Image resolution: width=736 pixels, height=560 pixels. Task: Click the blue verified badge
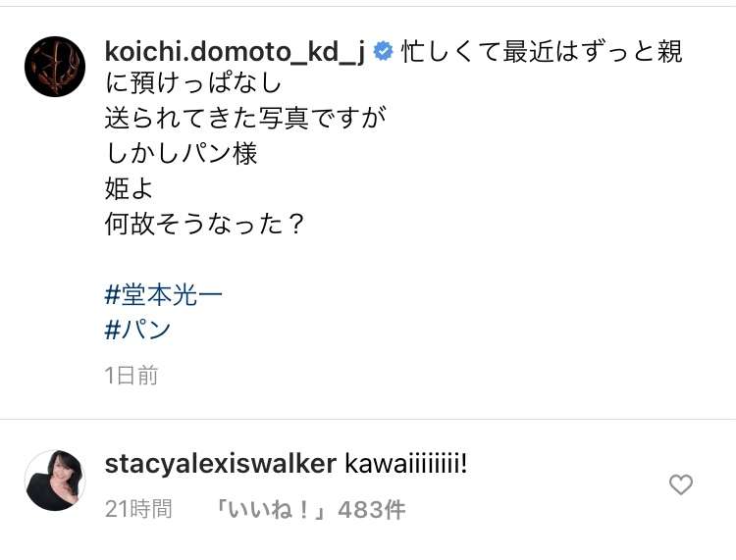pos(383,52)
